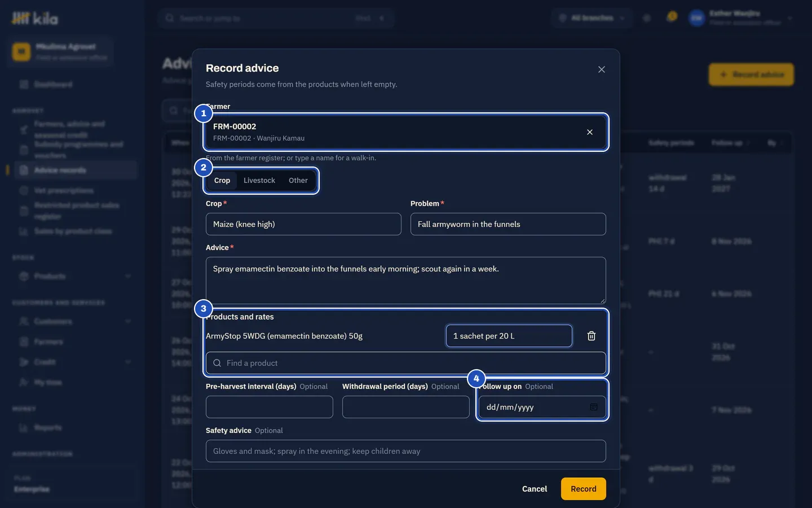Image resolution: width=812 pixels, height=508 pixels.
Task: Edit the Problem field about fall armyworm
Action: point(508,224)
